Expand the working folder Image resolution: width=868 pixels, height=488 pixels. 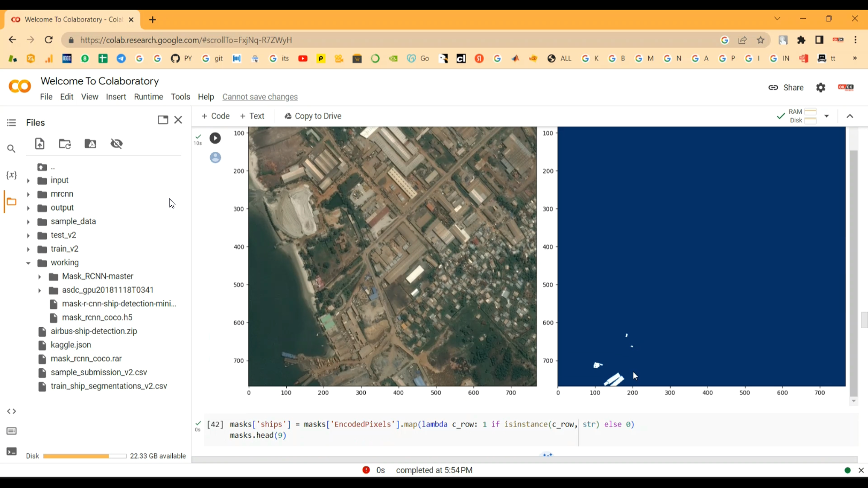point(28,262)
